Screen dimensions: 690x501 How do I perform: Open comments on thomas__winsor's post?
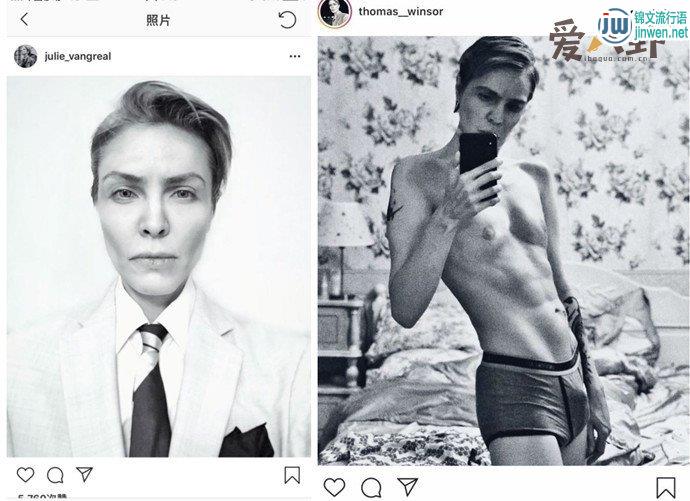click(371, 488)
